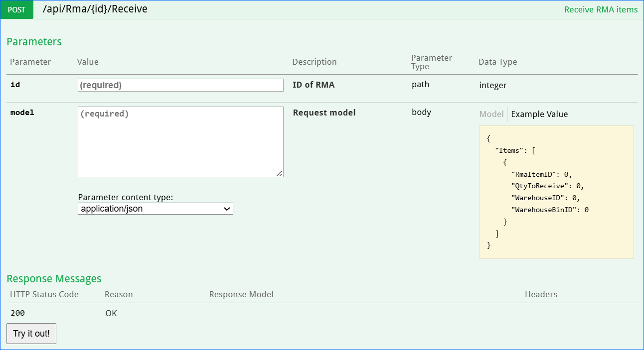Click the 'Value' column header

[88, 62]
